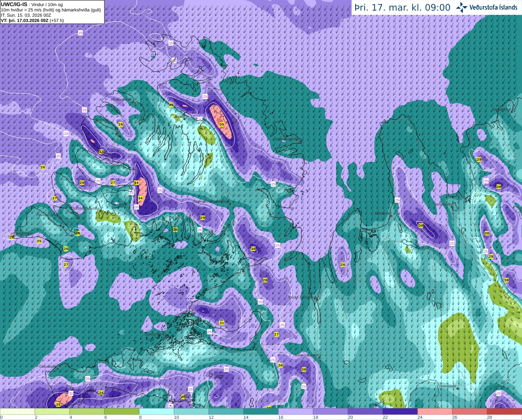Viewport: 522px width, 420px height.
Task: Pick the dark red legend swatch above 28
Action: (x=504, y=411)
